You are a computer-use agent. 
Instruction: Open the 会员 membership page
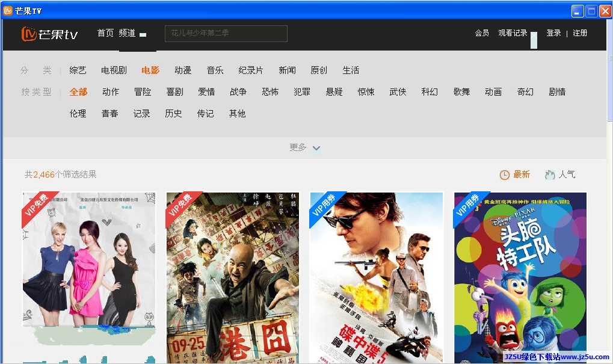pos(482,33)
